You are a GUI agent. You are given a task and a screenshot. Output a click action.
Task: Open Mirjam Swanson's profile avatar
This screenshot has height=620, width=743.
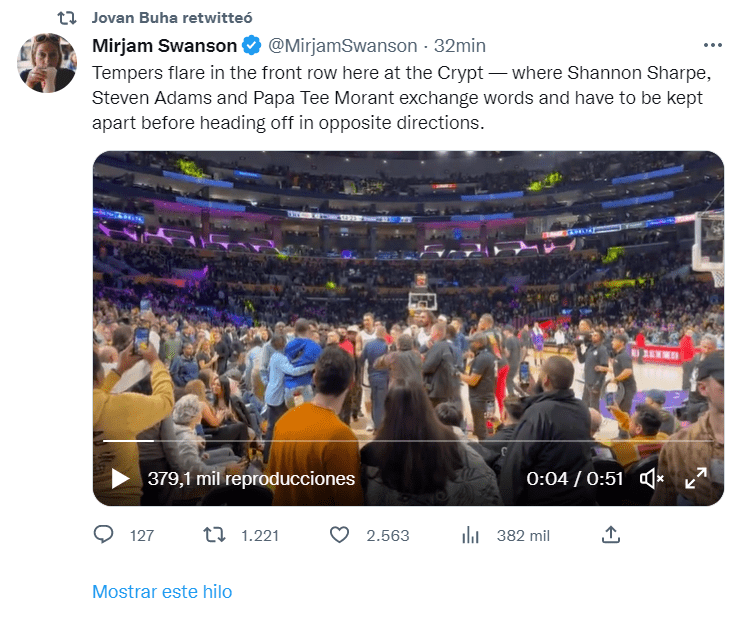coord(47,63)
